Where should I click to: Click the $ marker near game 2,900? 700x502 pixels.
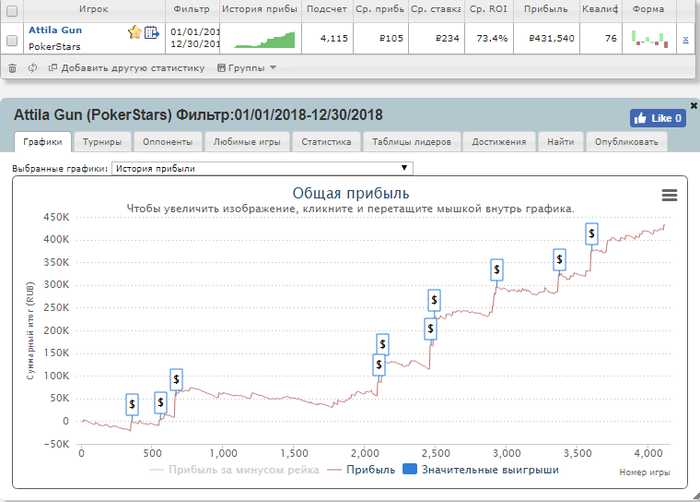(x=497, y=269)
